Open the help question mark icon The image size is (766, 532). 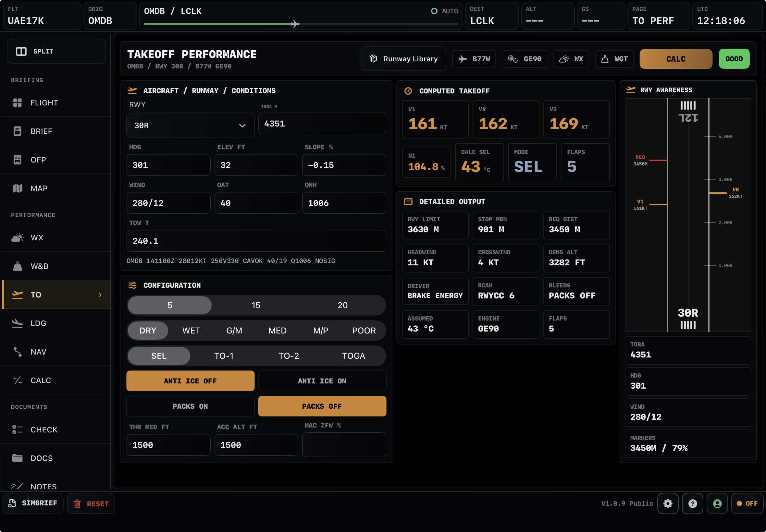tap(693, 503)
